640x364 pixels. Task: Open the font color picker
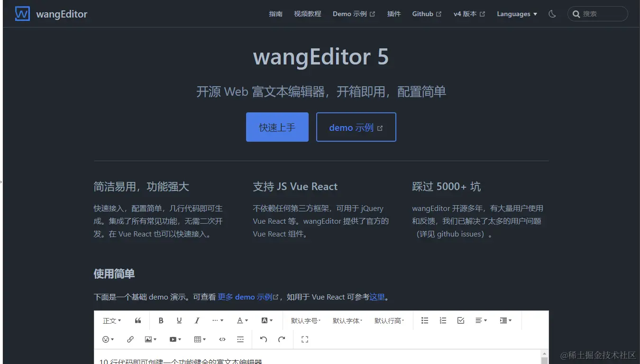(x=242, y=320)
